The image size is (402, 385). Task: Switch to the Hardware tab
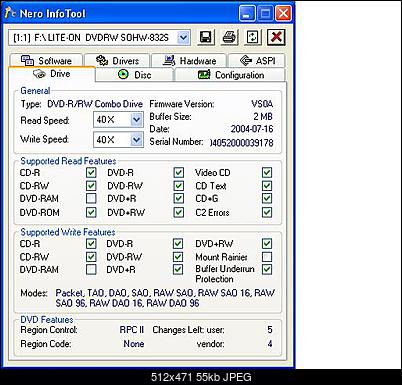coord(189,61)
